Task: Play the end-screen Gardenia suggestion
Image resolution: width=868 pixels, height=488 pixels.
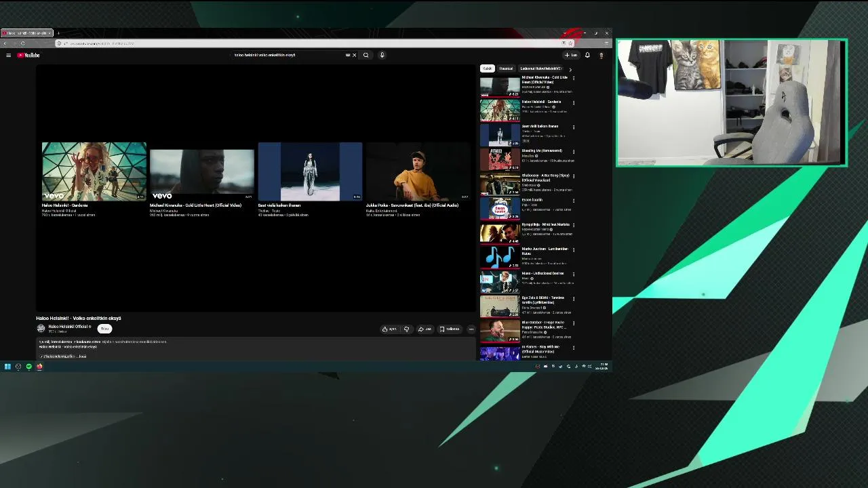Action: tap(94, 171)
